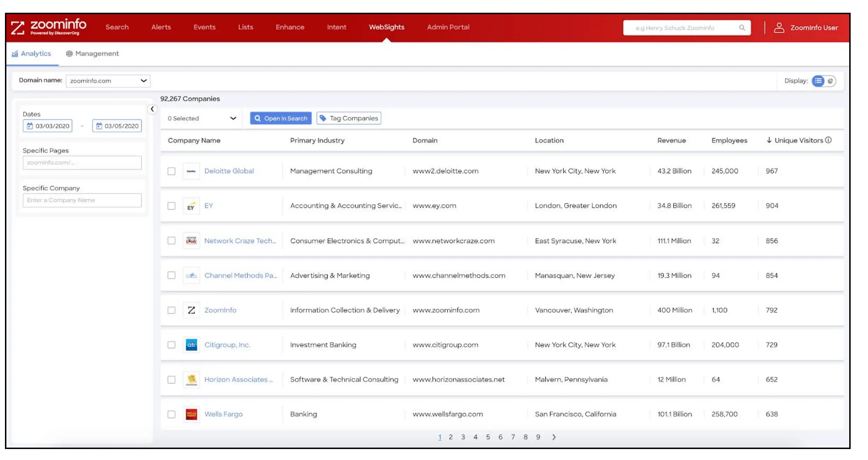The width and height of the screenshot is (868, 460).
Task: Open the Citigroup, Inc. company link
Action: pos(227,345)
